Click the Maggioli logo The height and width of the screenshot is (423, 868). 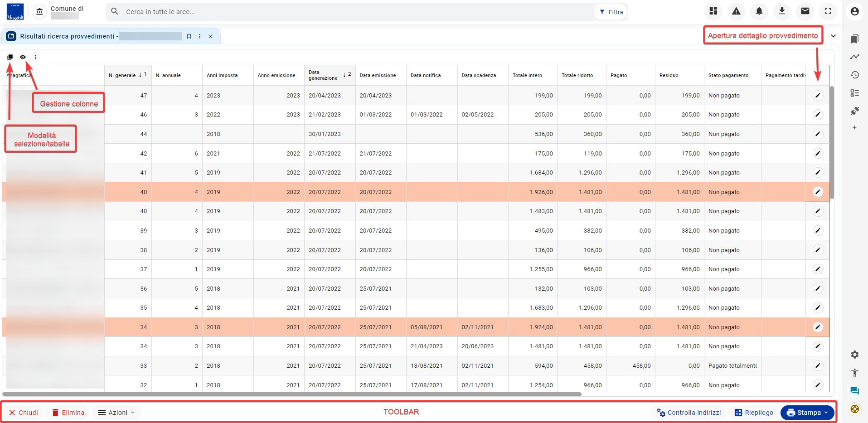15,12
